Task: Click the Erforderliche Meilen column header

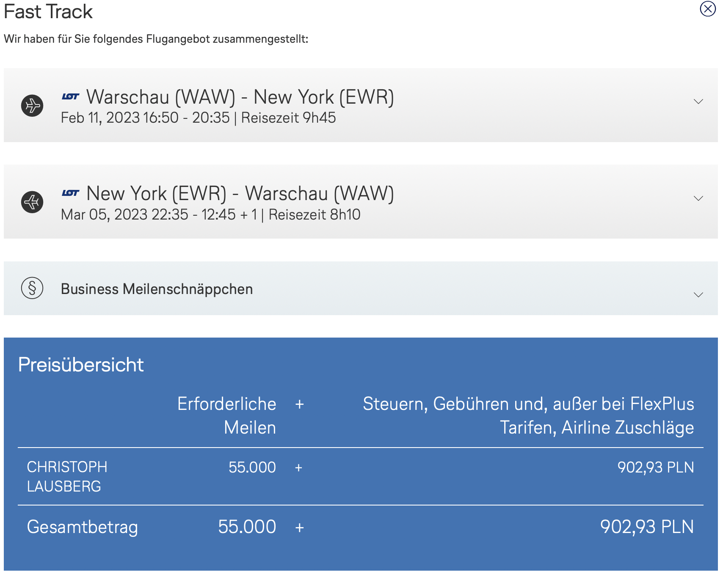Action: pos(227,415)
